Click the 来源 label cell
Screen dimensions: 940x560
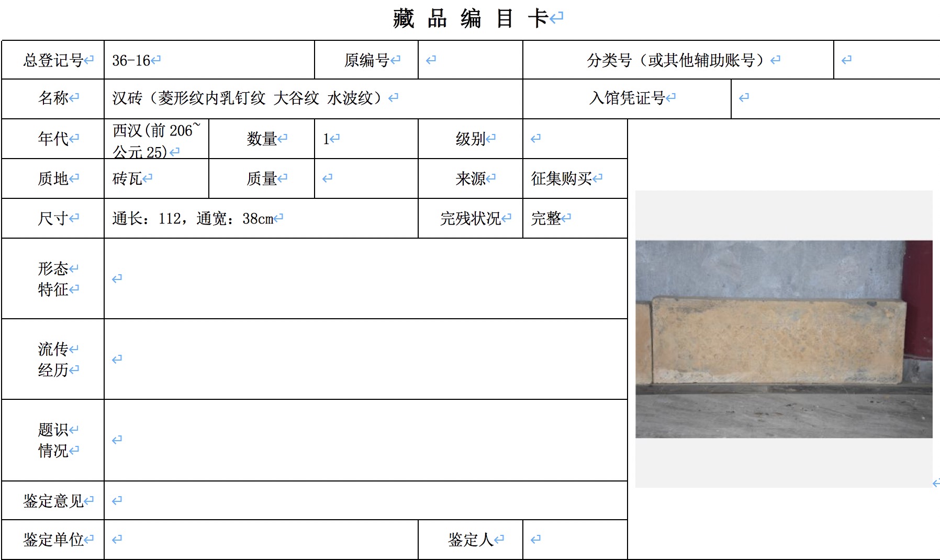click(x=471, y=178)
